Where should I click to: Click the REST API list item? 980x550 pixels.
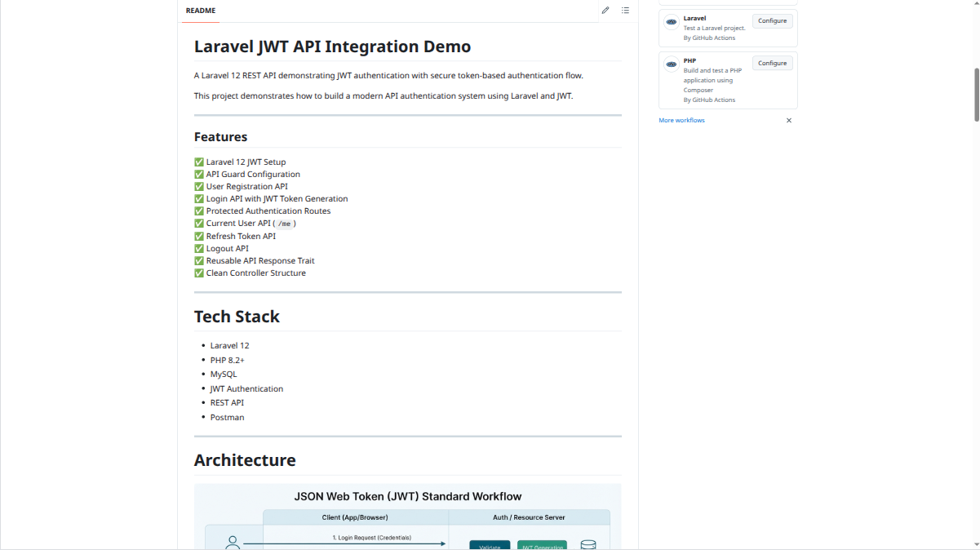pos(227,403)
